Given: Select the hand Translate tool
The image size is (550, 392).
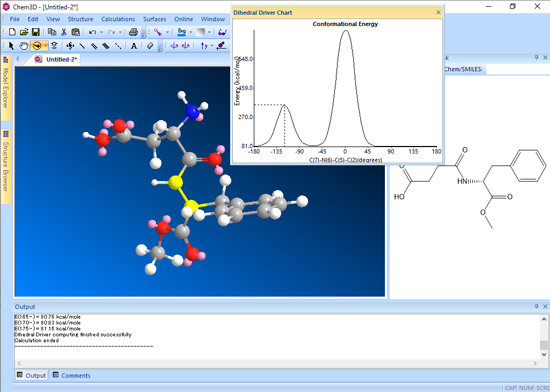Looking at the screenshot, I should tap(24, 46).
